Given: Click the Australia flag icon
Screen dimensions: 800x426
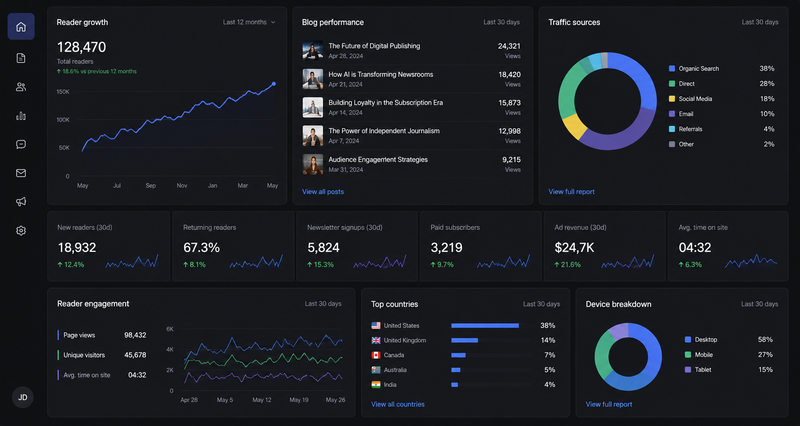Looking at the screenshot, I should [x=376, y=370].
